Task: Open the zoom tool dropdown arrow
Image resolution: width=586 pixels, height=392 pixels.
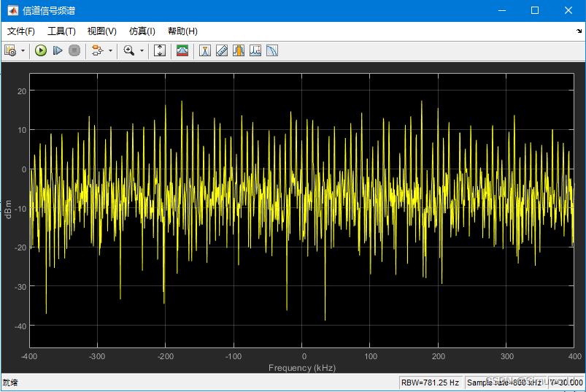Action: coord(142,50)
